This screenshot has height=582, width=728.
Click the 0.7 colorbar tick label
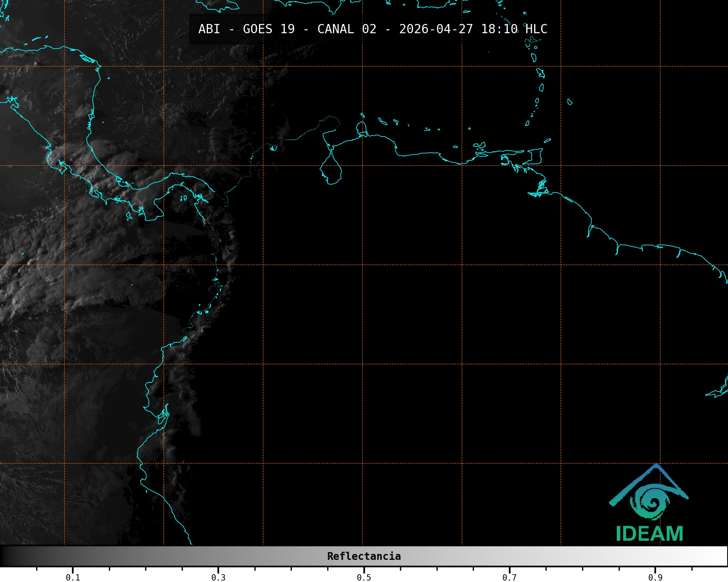tap(509, 578)
